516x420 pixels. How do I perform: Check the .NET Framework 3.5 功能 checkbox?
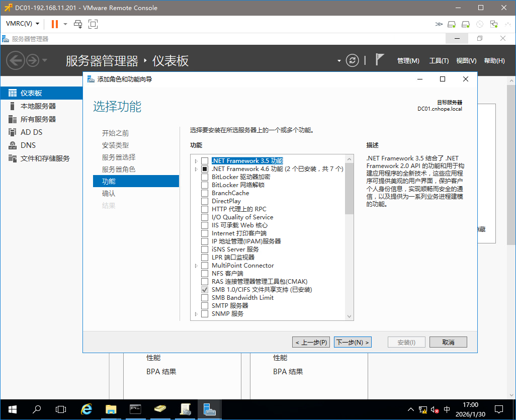(x=205, y=161)
